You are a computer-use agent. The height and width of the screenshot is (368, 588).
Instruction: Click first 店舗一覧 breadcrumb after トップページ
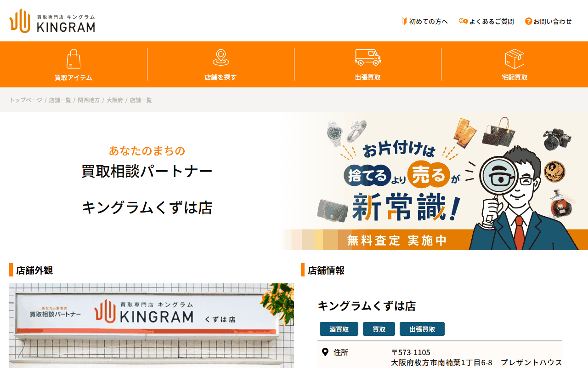point(60,100)
